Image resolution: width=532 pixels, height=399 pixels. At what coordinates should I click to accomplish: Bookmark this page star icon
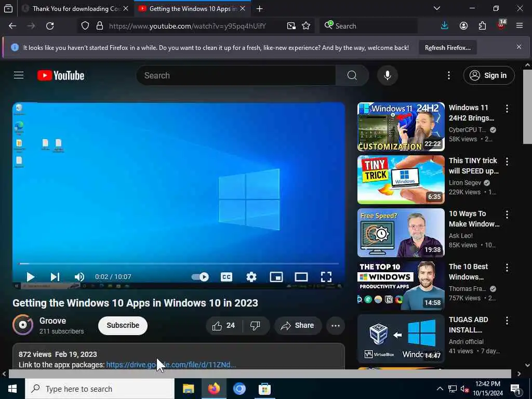pos(306,26)
